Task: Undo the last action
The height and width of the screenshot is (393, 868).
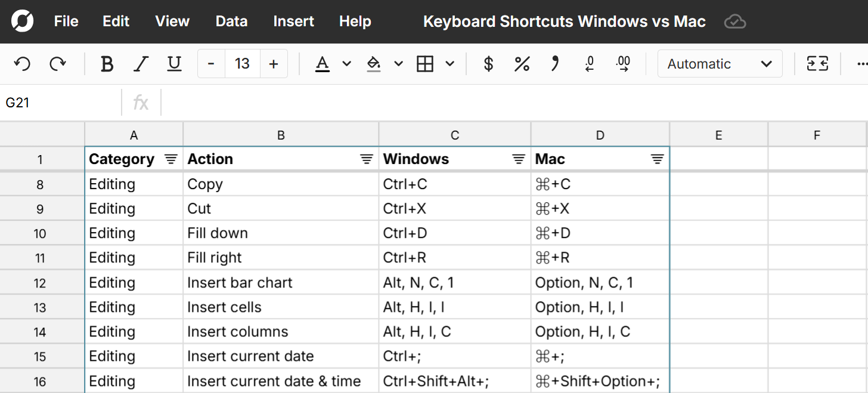Action: 22,63
